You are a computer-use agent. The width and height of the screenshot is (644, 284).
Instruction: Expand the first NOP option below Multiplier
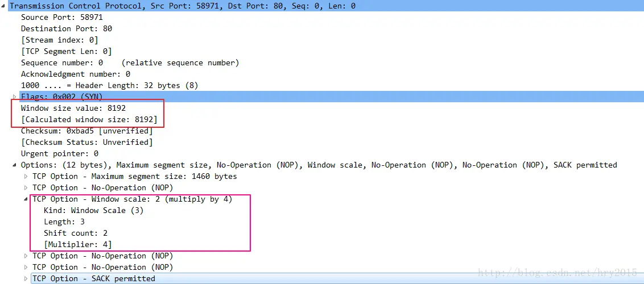tap(26, 256)
